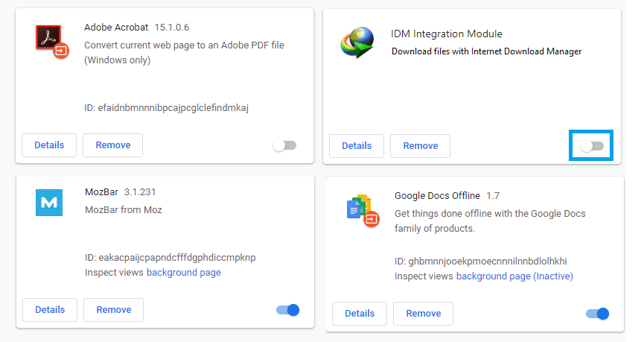Switch off Google Docs Offline toggle
Screen dimensions: 644x342
point(598,314)
